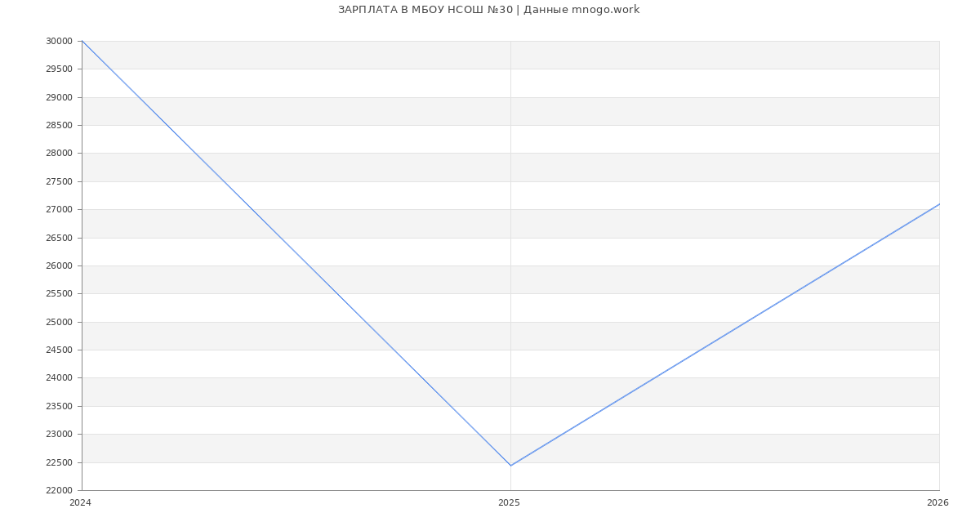The width and height of the screenshot is (980, 531).
Task: Click the 23000 y-axis label
Action: click(x=59, y=435)
